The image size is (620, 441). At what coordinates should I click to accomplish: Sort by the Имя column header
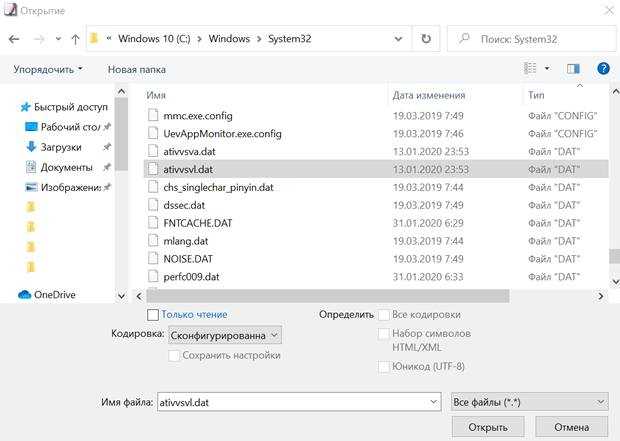pyautogui.click(x=156, y=95)
